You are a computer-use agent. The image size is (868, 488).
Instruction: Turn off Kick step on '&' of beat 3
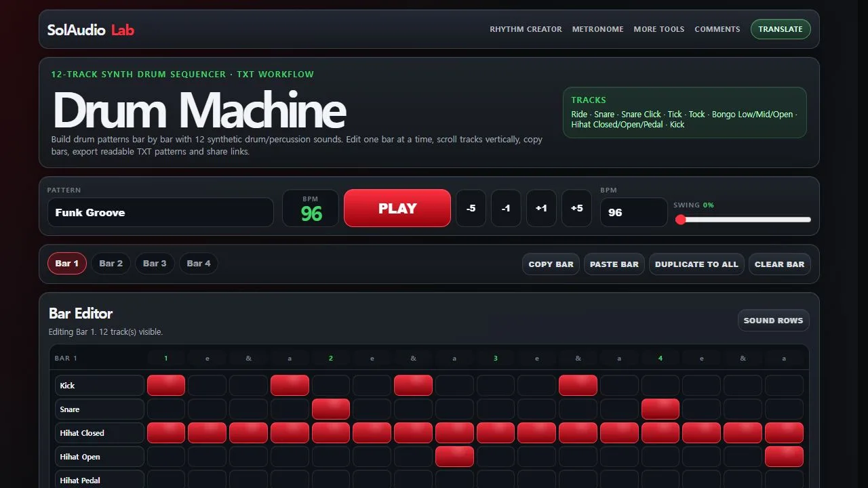coord(578,386)
